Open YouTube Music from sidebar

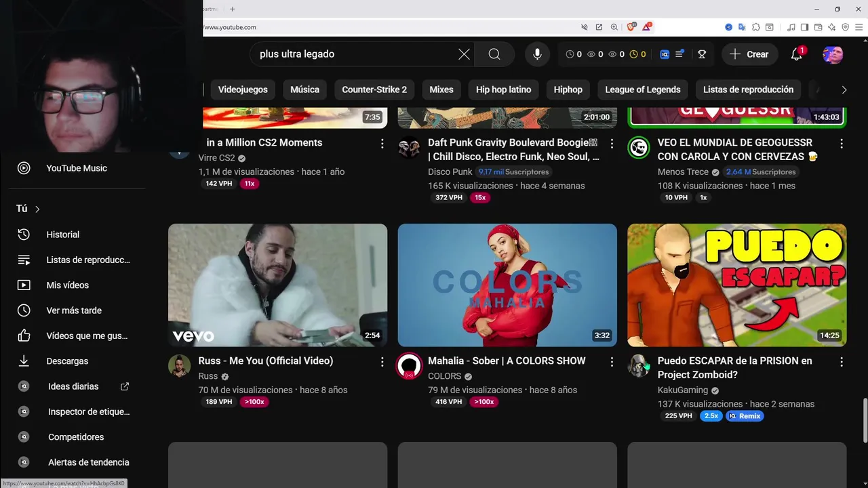click(x=77, y=168)
